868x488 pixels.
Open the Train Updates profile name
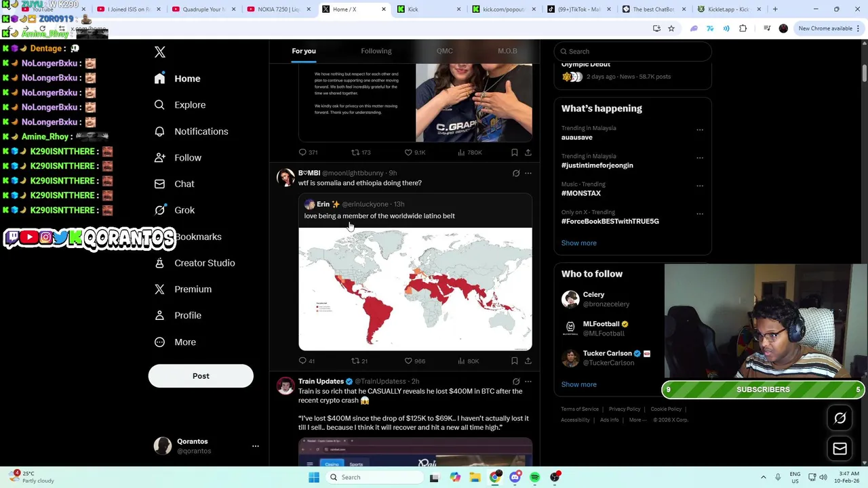[321, 382]
